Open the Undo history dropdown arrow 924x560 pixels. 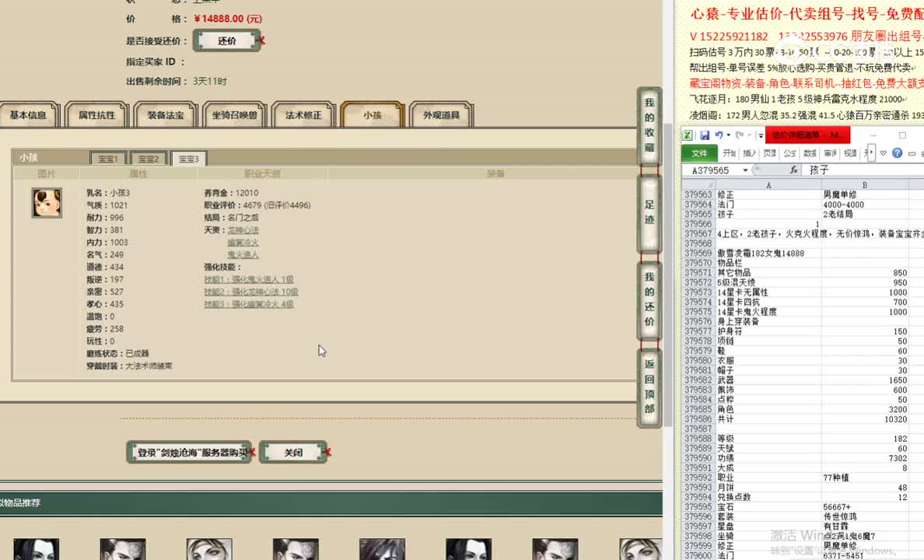tap(728, 135)
